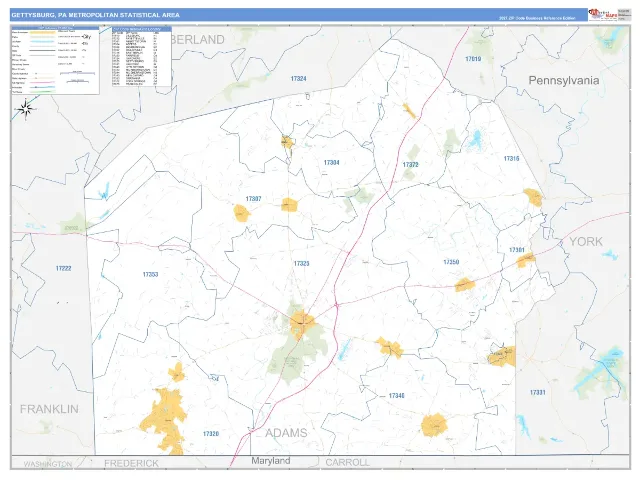The width and height of the screenshot is (640, 480).
Task: Click the partial BERLAND county label
Action: [x=198, y=40]
